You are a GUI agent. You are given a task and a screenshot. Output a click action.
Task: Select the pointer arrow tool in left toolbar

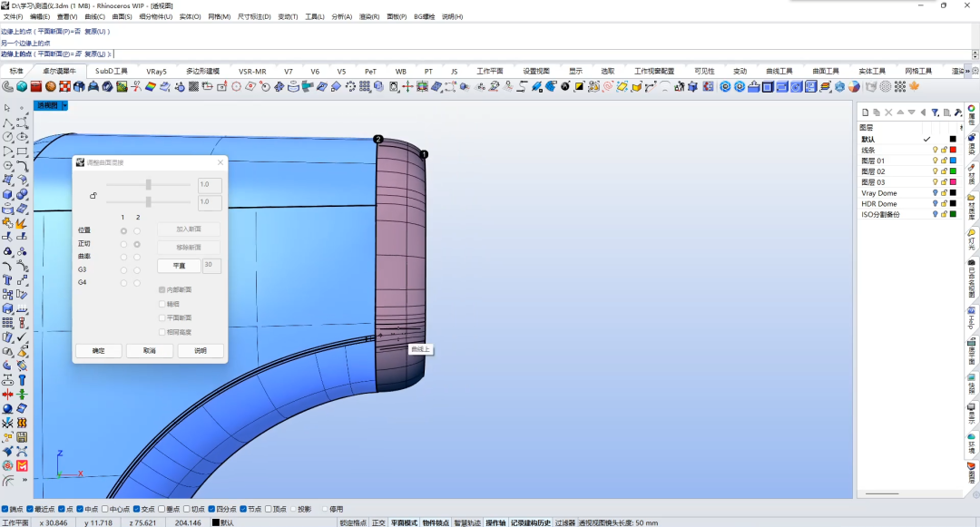tap(7, 108)
